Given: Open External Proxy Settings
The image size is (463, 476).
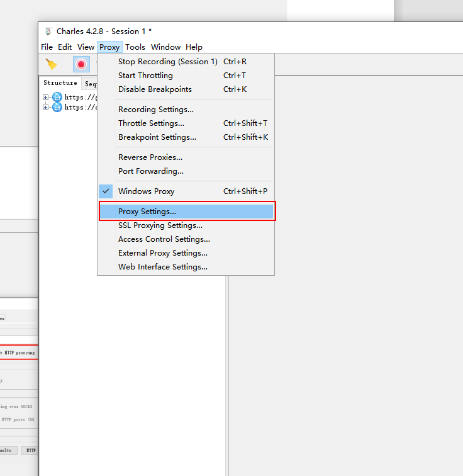Looking at the screenshot, I should [186, 253].
